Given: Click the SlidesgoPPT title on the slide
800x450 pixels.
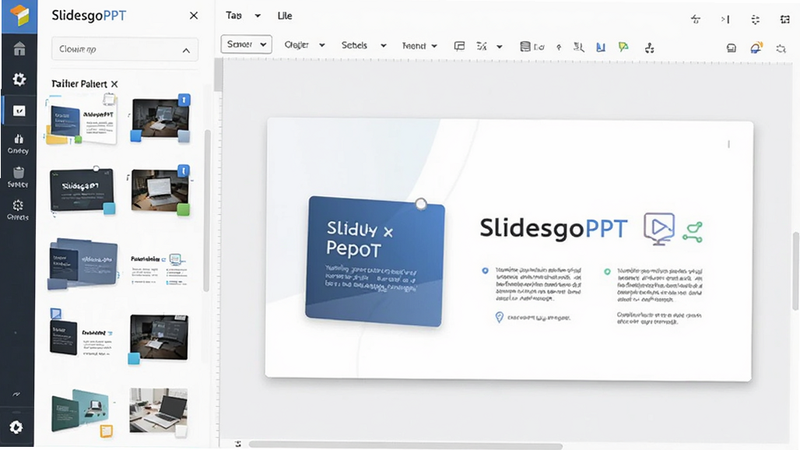Looking at the screenshot, I should point(554,229).
